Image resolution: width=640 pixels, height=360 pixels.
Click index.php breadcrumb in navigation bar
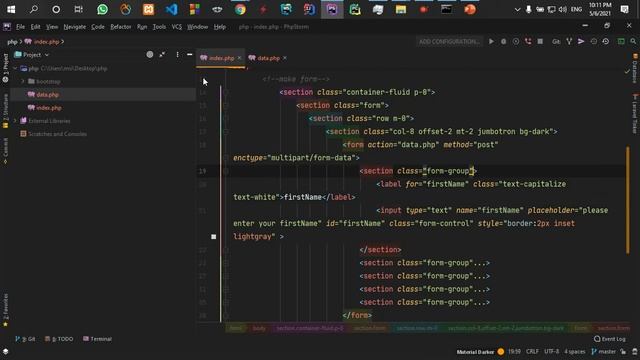pos(42,42)
